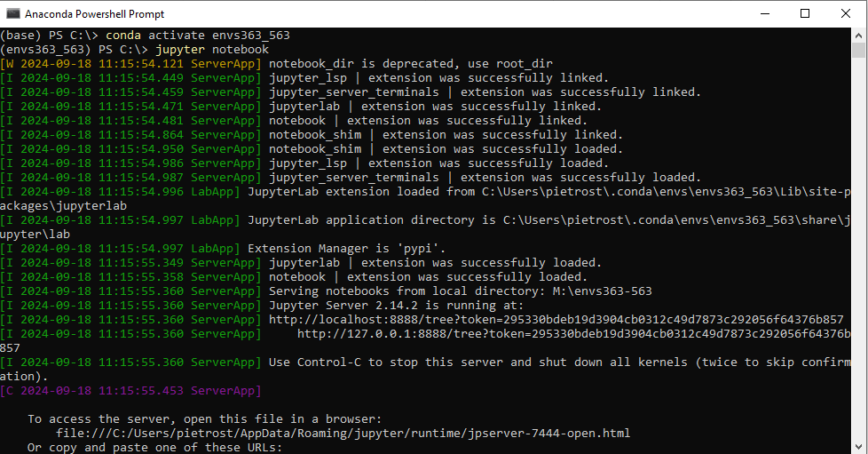Maximize the Powershell Prompt window
This screenshot has height=454, width=868.
click(805, 13)
